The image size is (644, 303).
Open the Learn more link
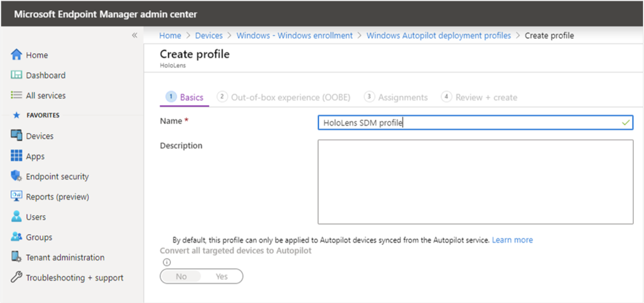(512, 240)
